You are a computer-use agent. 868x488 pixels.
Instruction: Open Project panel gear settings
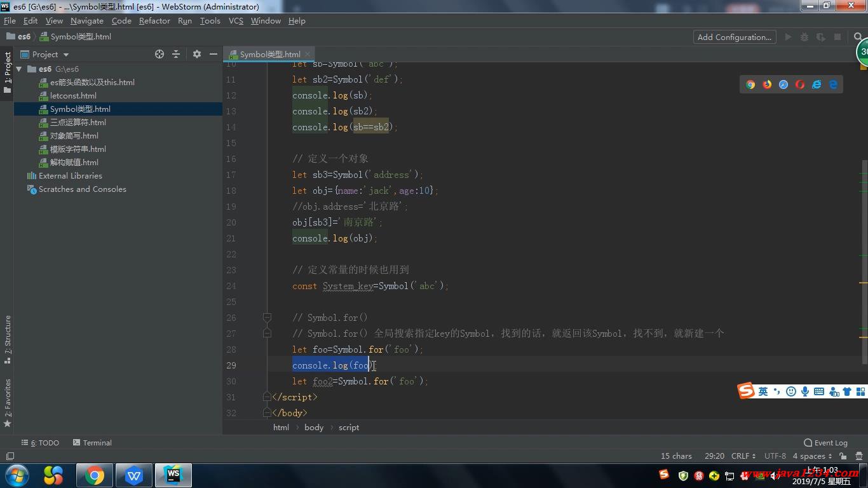point(197,54)
